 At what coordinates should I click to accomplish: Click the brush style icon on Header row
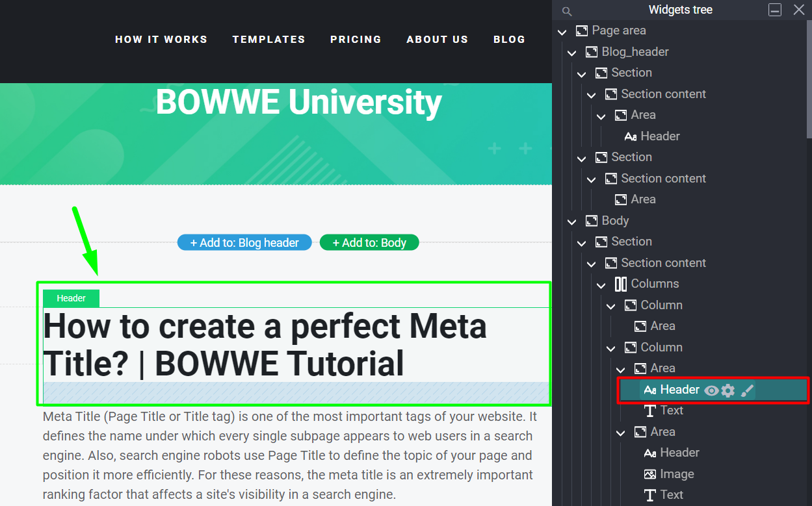click(x=748, y=390)
